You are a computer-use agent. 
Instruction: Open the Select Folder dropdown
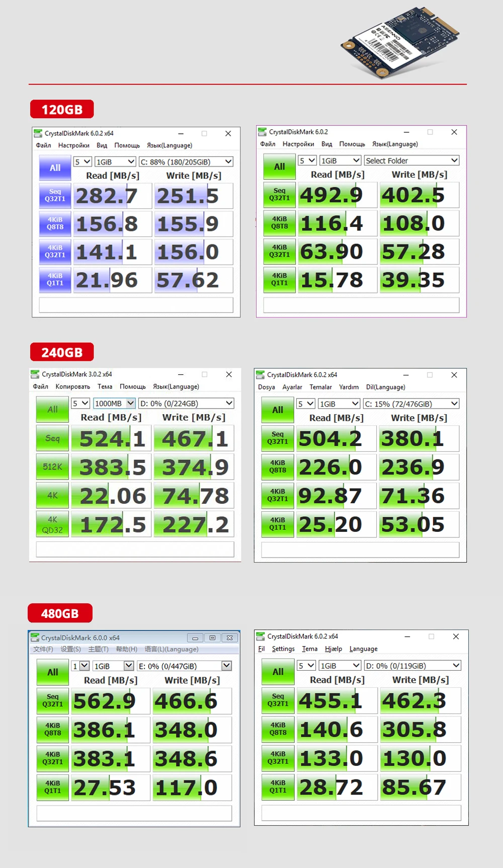[411, 161]
